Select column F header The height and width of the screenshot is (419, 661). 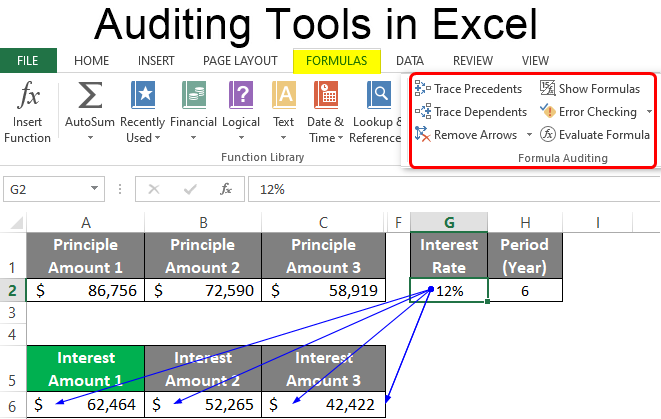pyautogui.click(x=398, y=222)
